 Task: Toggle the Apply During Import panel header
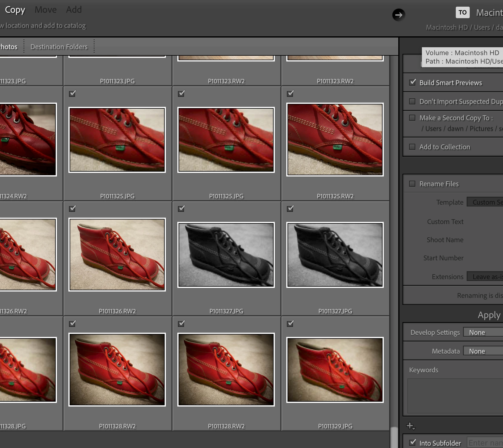pyautogui.click(x=489, y=315)
